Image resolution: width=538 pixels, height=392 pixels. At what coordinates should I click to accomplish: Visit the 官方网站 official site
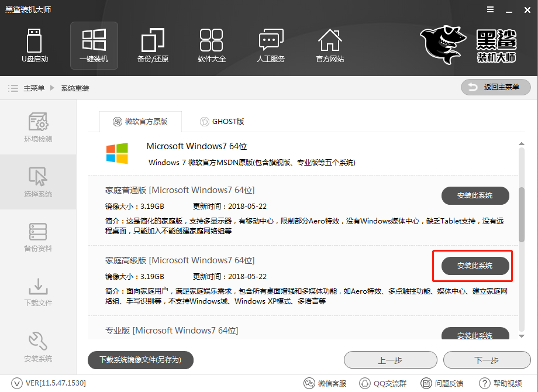tap(330, 46)
